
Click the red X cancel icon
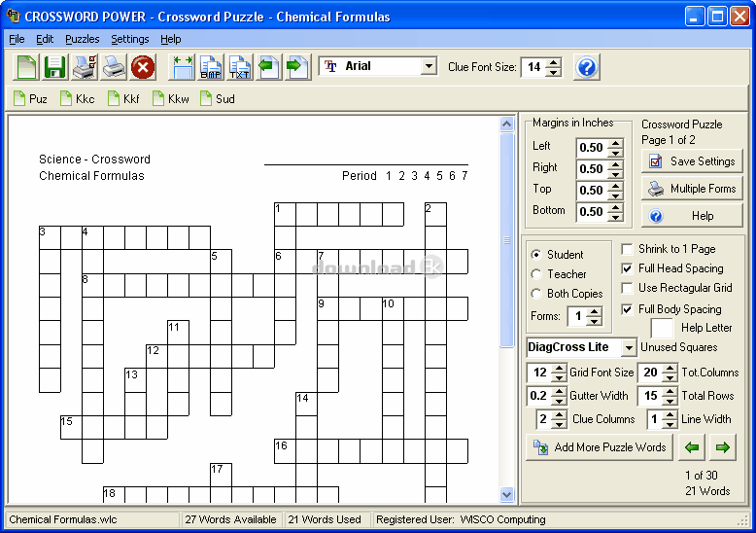tap(143, 66)
